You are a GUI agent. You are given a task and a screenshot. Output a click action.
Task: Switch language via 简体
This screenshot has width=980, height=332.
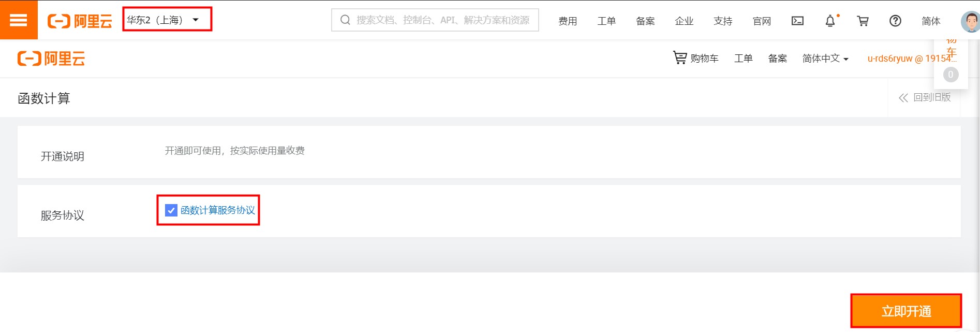(x=931, y=21)
